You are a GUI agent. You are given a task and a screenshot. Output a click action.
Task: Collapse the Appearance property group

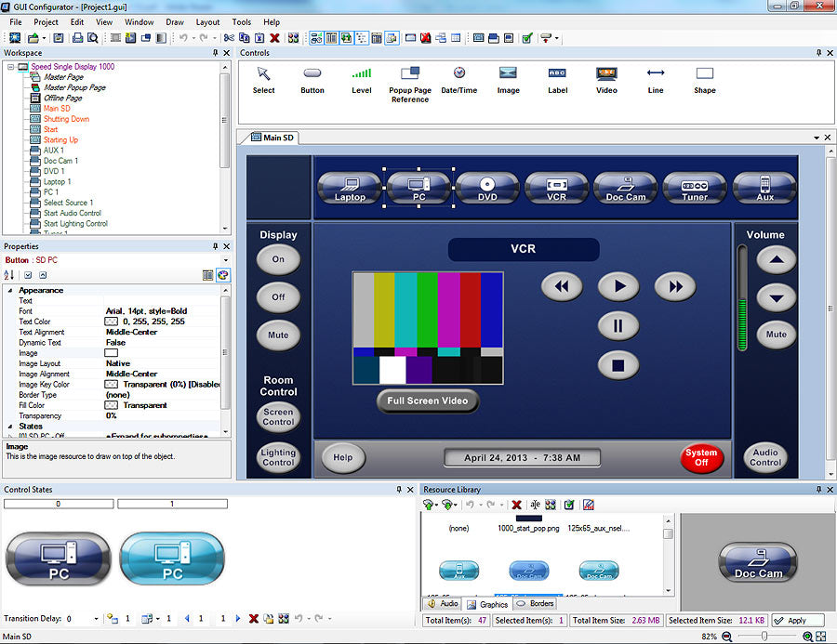(x=10, y=290)
